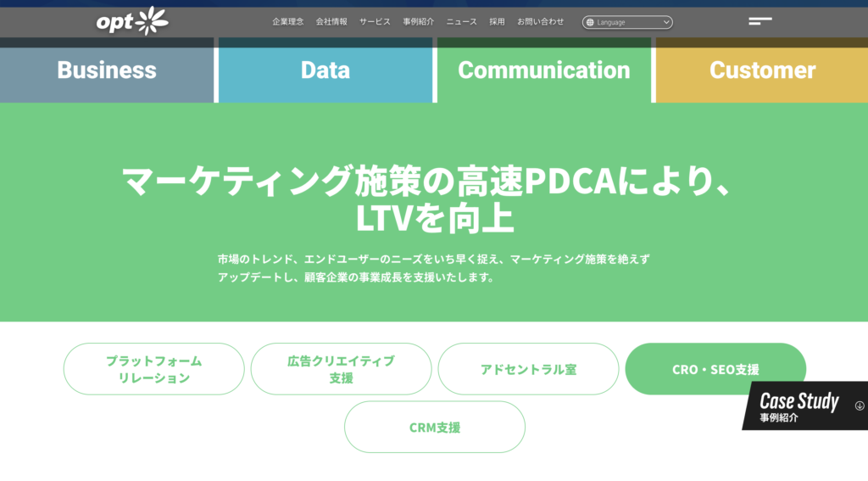Viewport: 868px width, 481px height.
Task: Switch to the Business tab
Action: click(107, 70)
